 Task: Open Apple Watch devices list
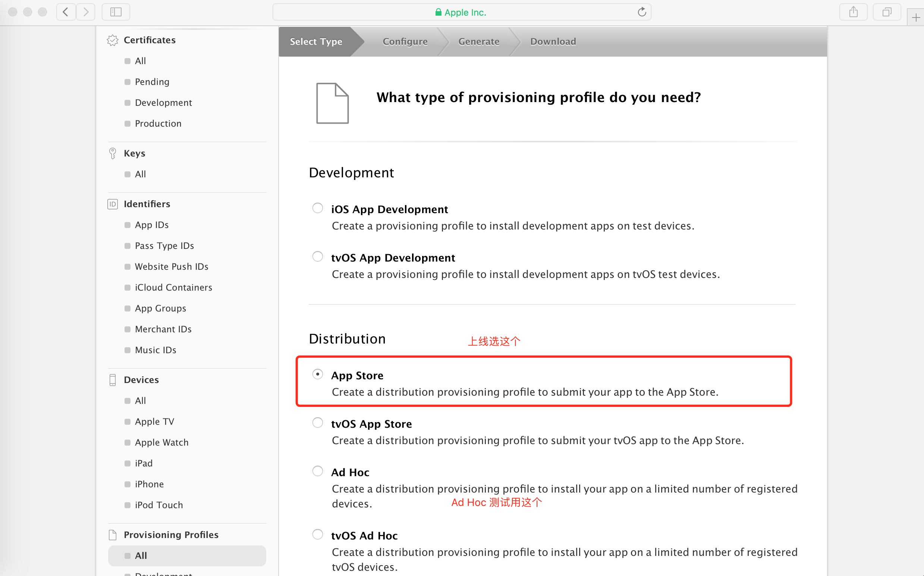coord(161,443)
